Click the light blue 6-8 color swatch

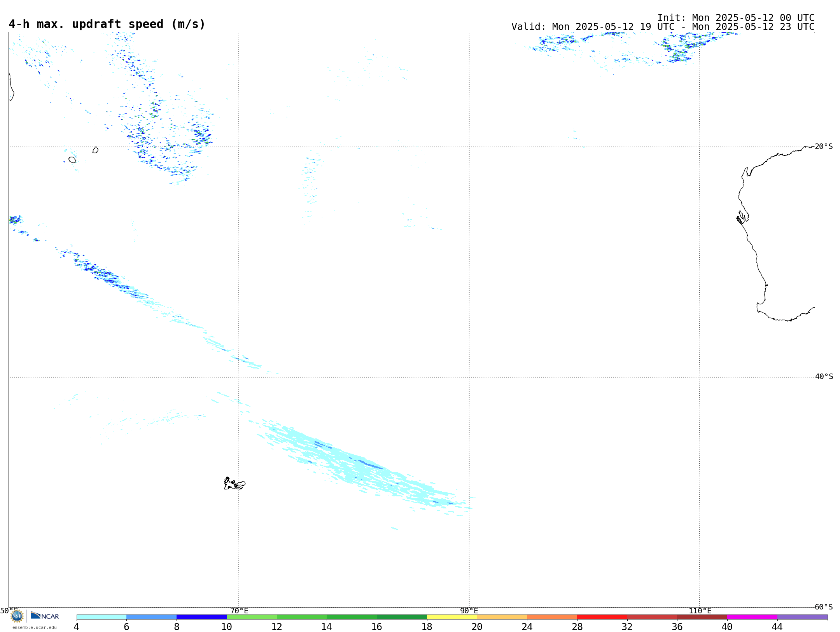(152, 617)
